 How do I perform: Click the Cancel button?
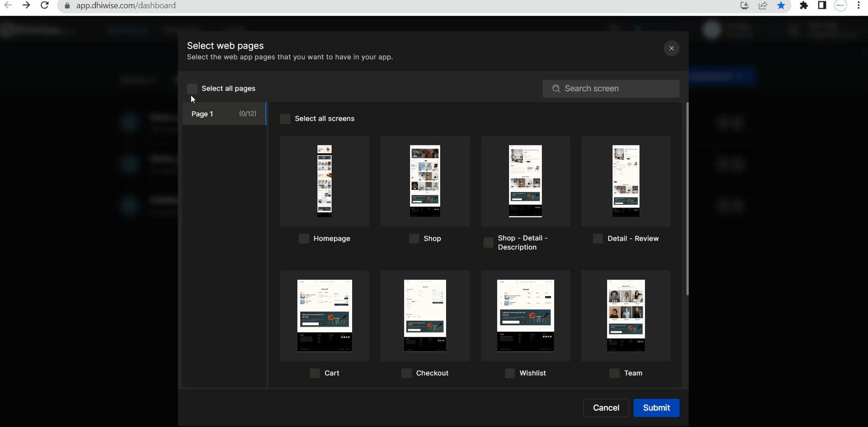pyautogui.click(x=606, y=408)
